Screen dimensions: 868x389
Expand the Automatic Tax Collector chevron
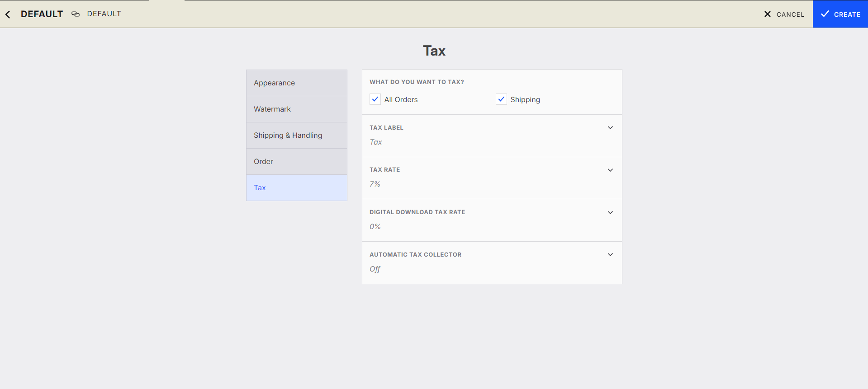pyautogui.click(x=610, y=255)
